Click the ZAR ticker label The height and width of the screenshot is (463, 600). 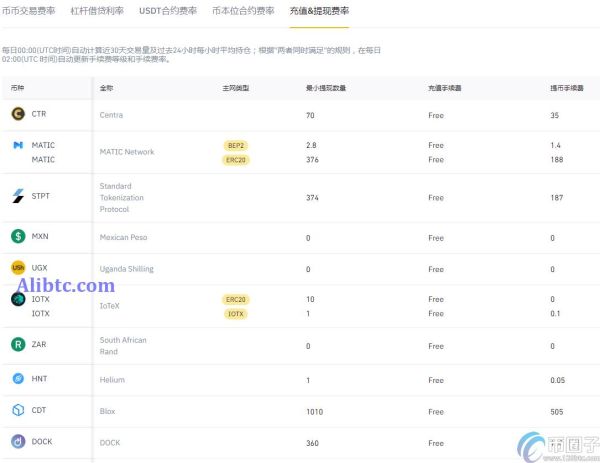point(39,344)
